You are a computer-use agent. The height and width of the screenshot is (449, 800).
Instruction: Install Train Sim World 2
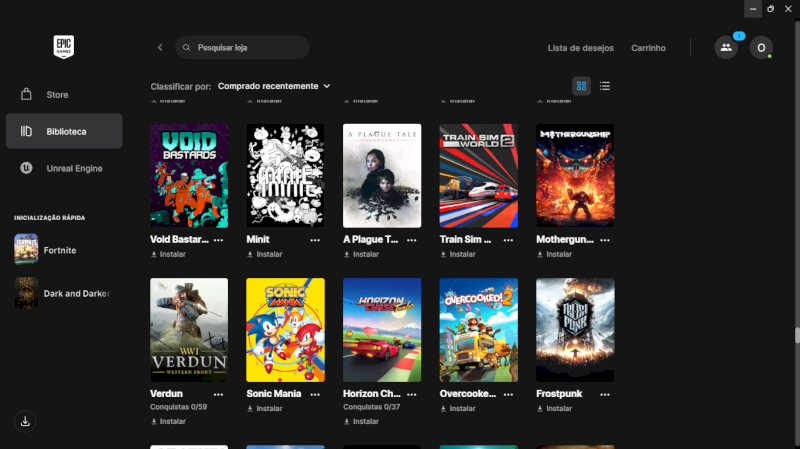[x=458, y=254]
